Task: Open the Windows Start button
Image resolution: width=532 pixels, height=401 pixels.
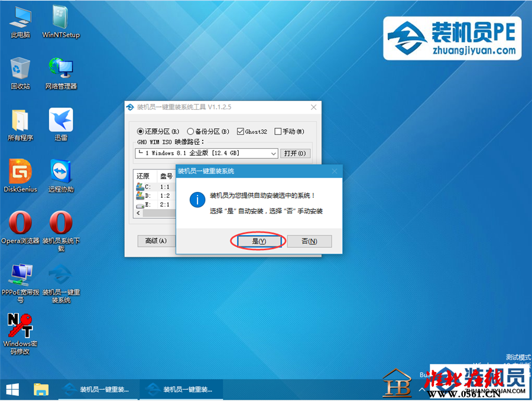Action: tap(12, 389)
